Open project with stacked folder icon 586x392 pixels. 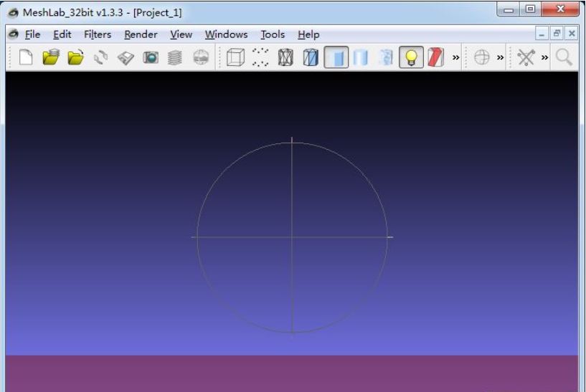51,57
